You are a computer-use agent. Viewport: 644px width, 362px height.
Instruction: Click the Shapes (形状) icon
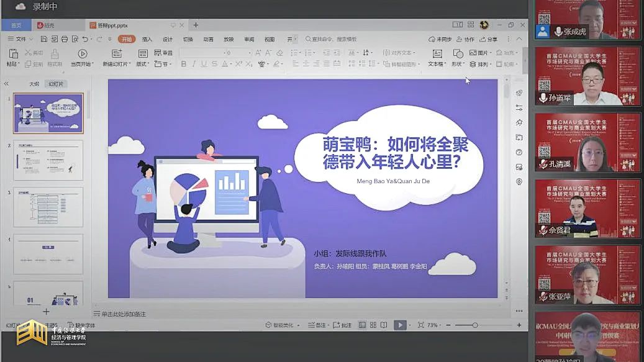coord(458,54)
